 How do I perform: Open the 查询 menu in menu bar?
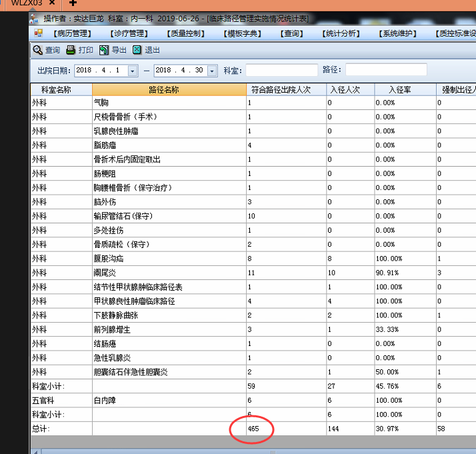point(292,33)
